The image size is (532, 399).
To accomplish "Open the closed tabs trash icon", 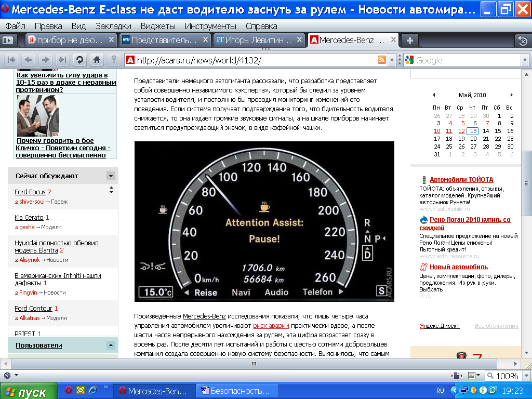I will pyautogui.click(x=522, y=41).
